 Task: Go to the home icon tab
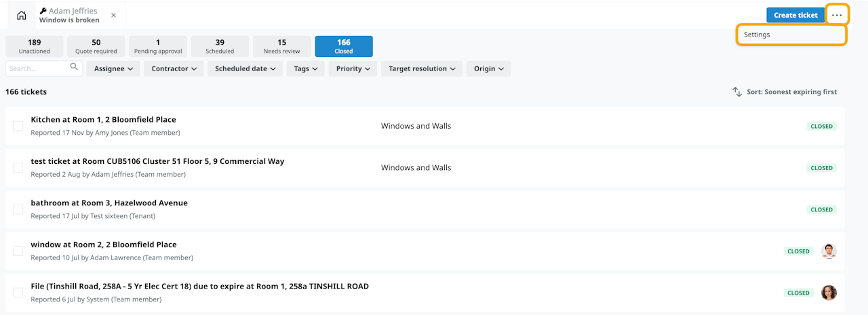22,16
